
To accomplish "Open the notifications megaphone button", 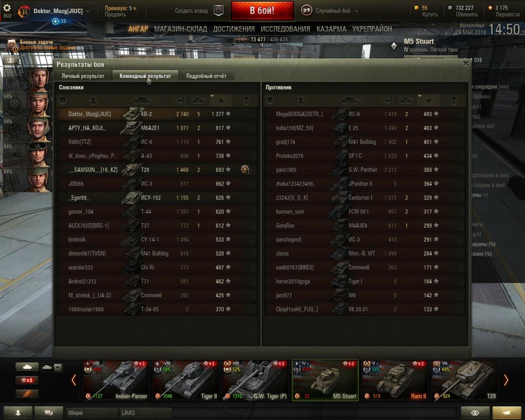I will (507, 413).
